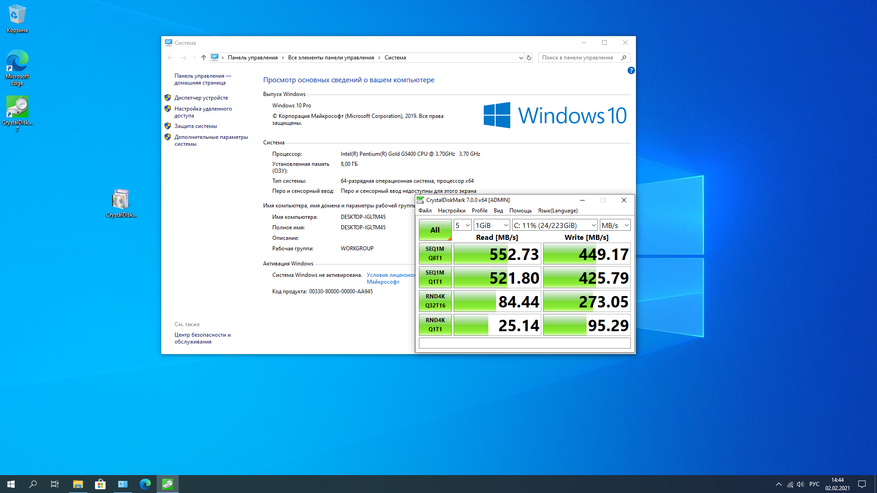The image size is (877, 493).
Task: Expand recent locations arrow by the up button
Action: (x=194, y=58)
